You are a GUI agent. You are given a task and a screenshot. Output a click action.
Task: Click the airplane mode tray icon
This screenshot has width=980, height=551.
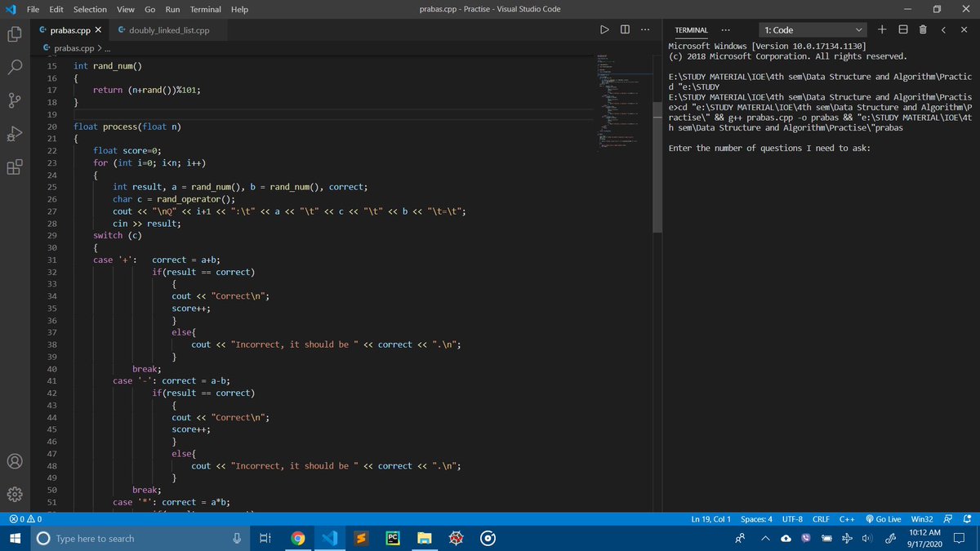click(845, 539)
